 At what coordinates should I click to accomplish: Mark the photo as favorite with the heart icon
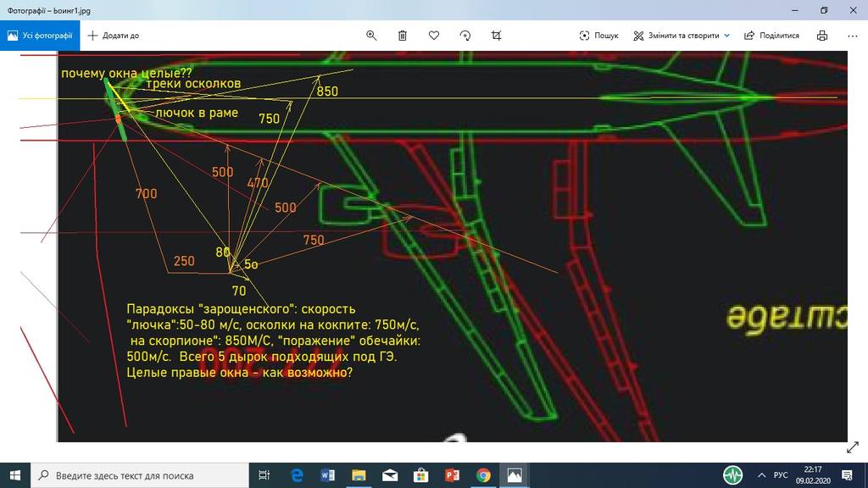click(x=434, y=36)
